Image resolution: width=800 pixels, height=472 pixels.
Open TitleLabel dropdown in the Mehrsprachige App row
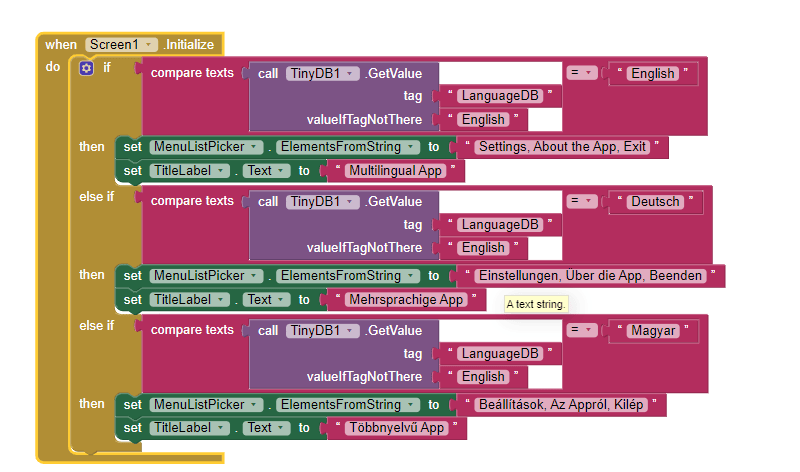(x=189, y=300)
